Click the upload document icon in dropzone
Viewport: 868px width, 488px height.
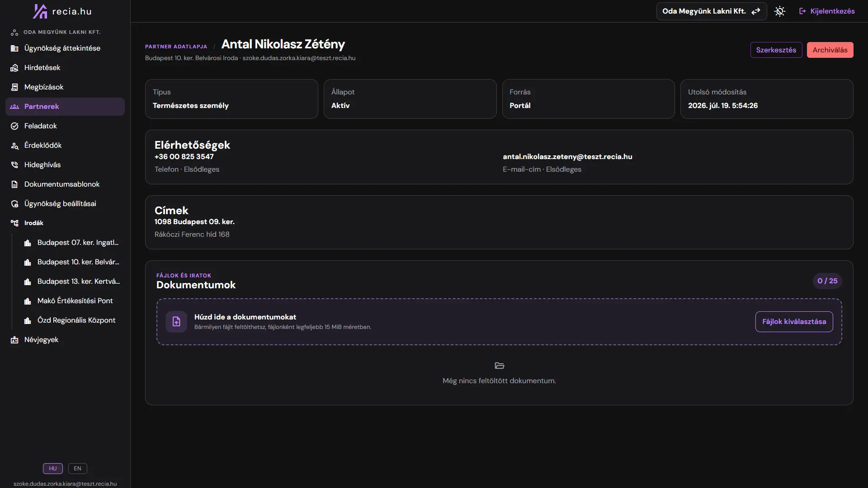point(176,322)
